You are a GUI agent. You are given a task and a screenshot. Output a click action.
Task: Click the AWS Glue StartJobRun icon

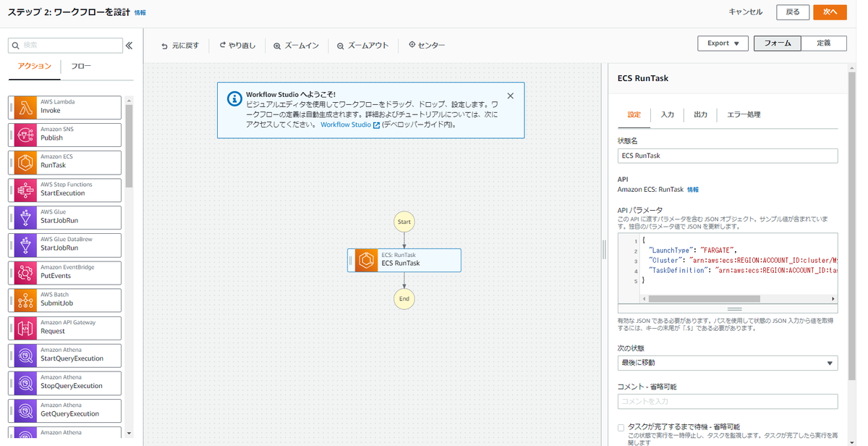coord(25,217)
